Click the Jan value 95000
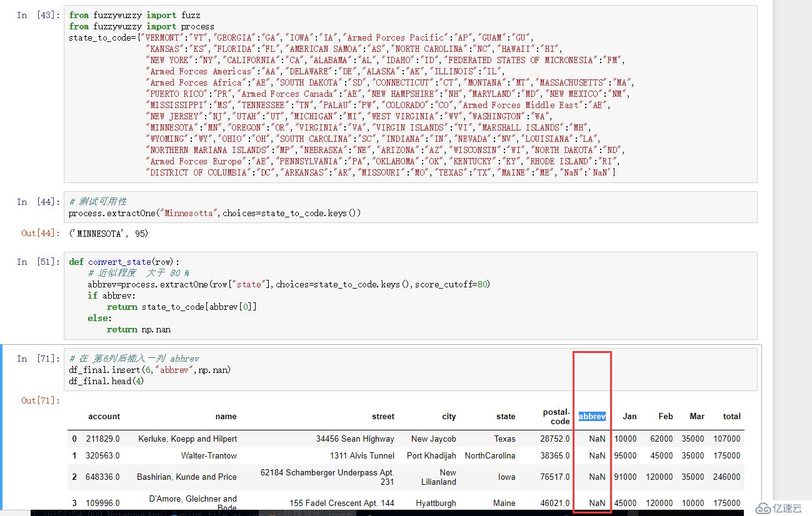Screen dimensions: 812x516 [x=625, y=455]
